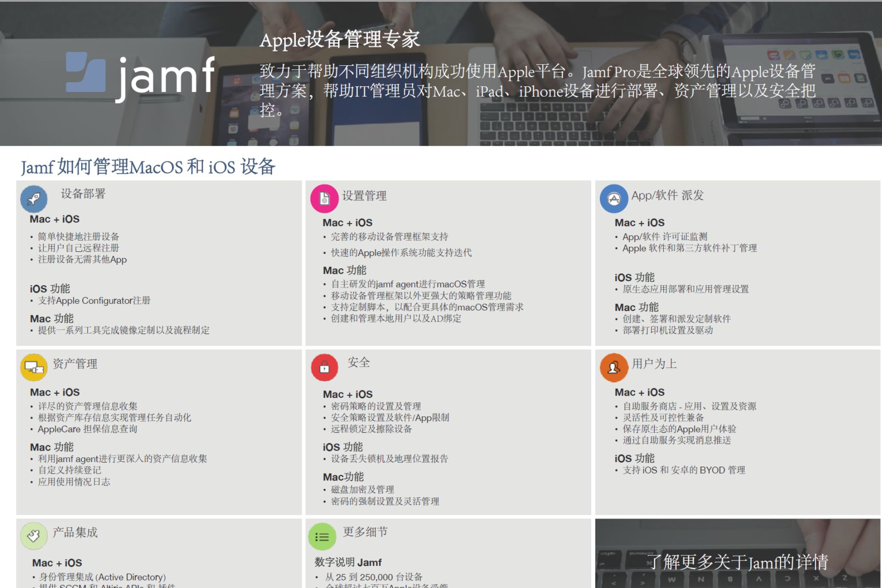The image size is (882, 588).
Task: Click 详尽的资产管理信息收集 bullet
Action: tap(88, 406)
